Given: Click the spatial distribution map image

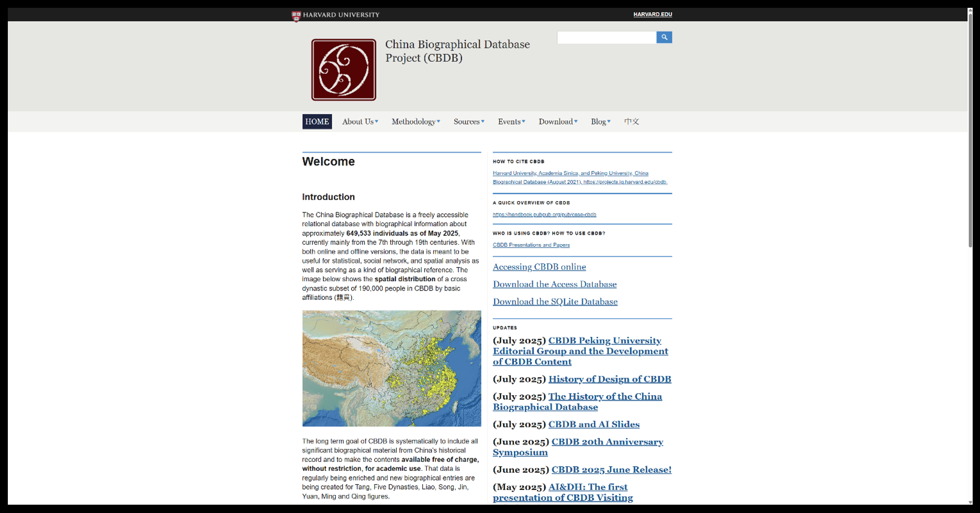Looking at the screenshot, I should click(x=391, y=368).
